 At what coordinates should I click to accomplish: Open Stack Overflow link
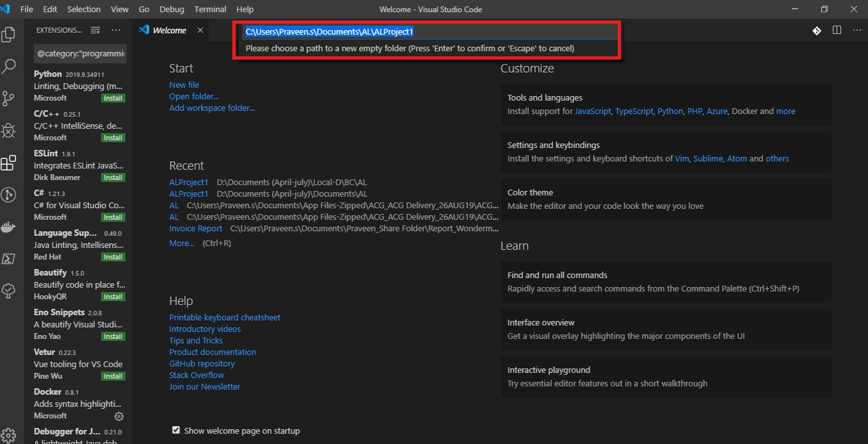point(197,375)
